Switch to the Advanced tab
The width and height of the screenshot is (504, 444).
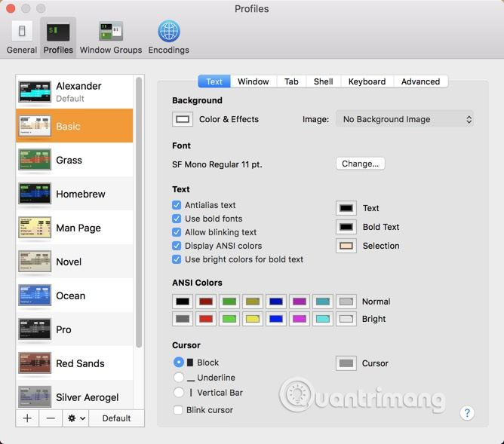420,81
